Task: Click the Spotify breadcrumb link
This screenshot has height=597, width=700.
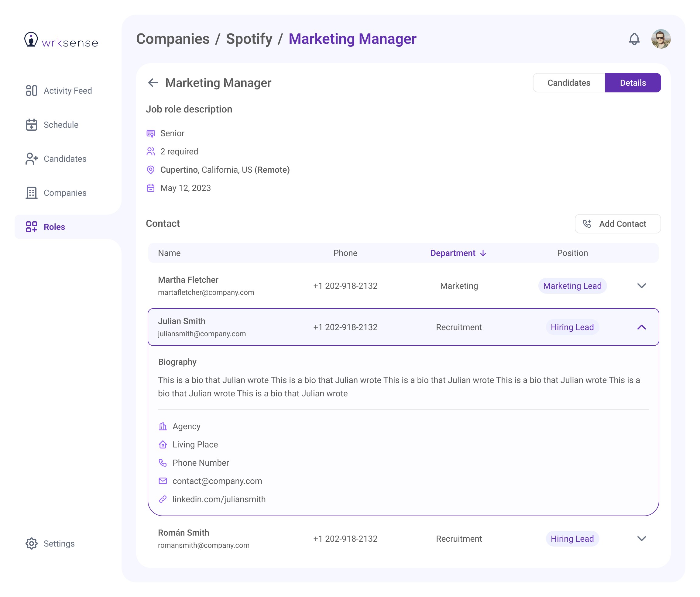Action: [x=249, y=39]
